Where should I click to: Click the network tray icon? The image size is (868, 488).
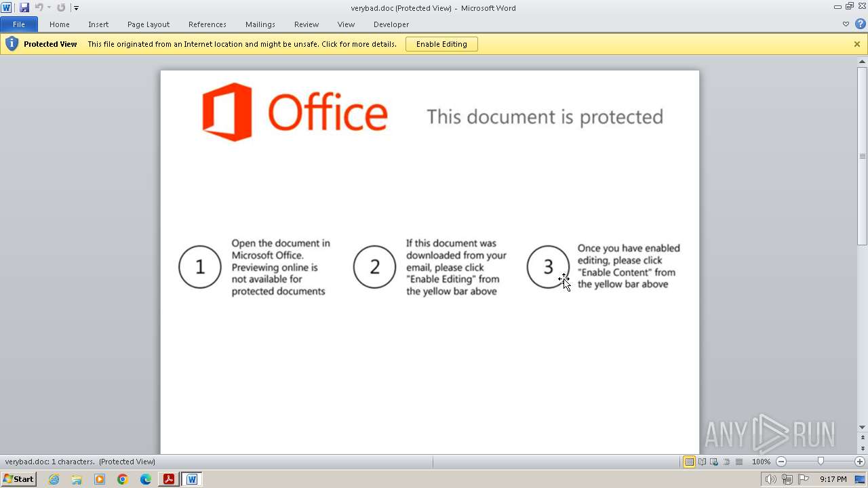tap(787, 479)
